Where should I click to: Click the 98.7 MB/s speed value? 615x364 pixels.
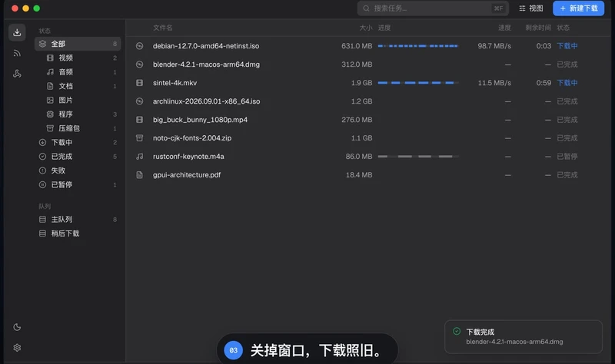tap(494, 46)
